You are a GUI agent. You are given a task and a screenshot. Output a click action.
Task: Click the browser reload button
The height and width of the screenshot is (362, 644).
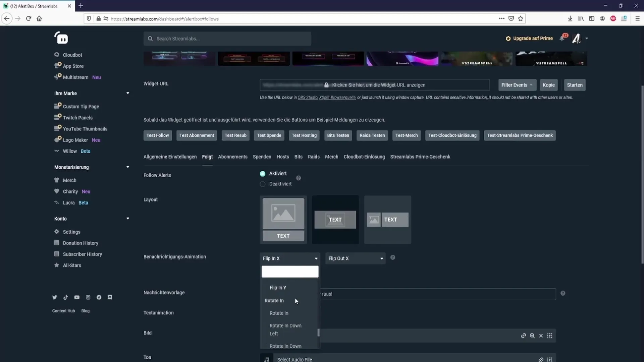pos(29,18)
